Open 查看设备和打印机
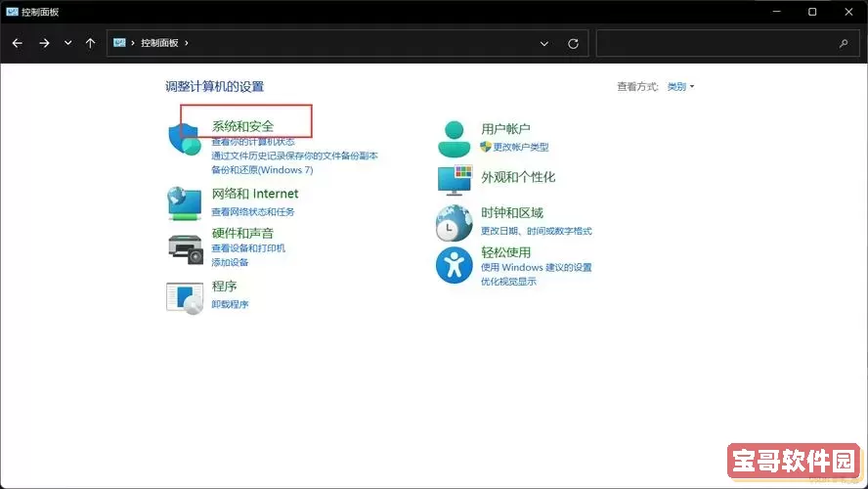Viewport: 868px width, 489px height. [x=248, y=248]
